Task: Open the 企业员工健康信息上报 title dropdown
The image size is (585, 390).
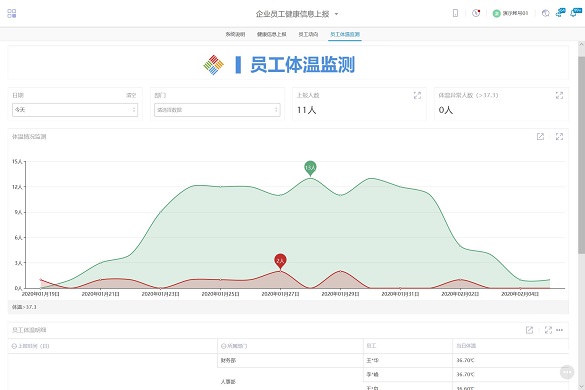Action: pos(297,14)
